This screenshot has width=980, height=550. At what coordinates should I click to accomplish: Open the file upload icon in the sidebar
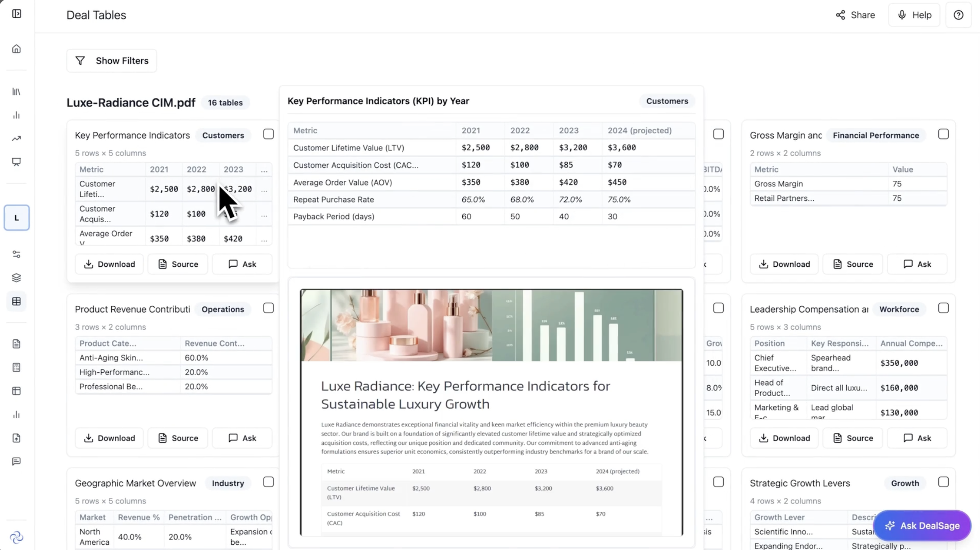(16, 438)
